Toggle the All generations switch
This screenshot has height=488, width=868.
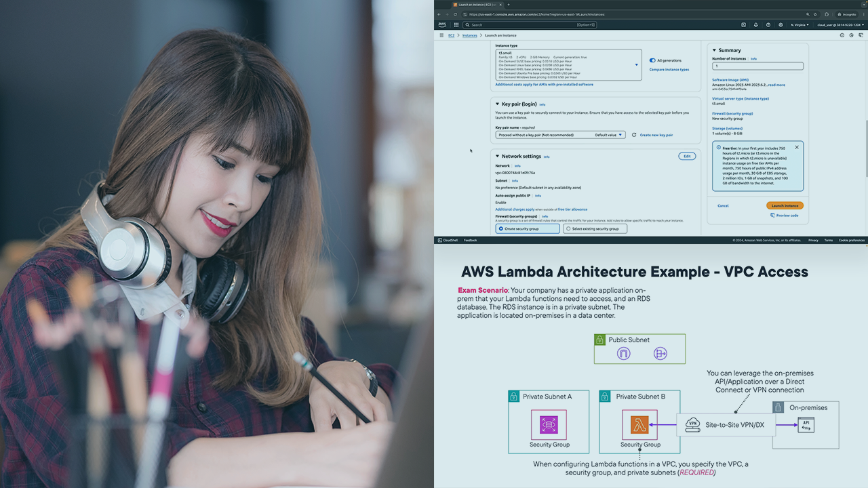click(652, 60)
